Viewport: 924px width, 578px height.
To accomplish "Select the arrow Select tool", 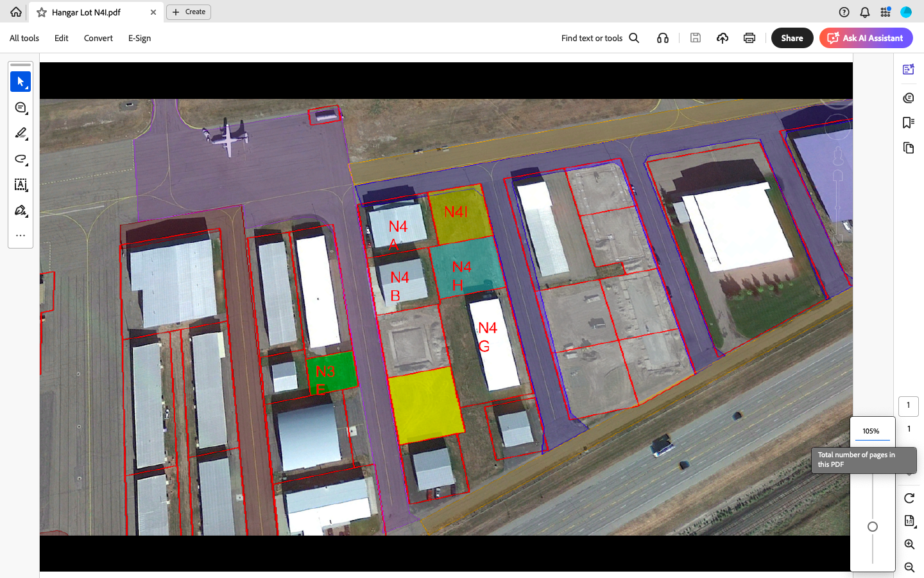I will coord(21,82).
